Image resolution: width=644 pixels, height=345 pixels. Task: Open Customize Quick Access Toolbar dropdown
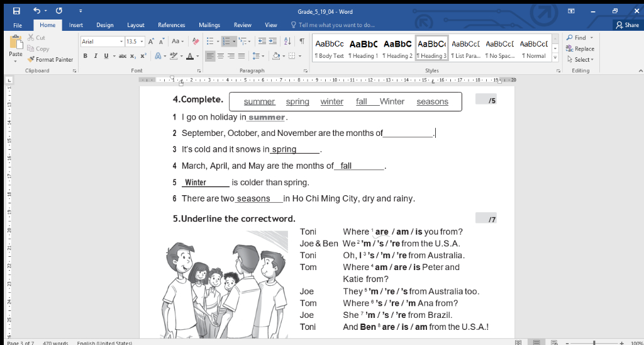[80, 11]
